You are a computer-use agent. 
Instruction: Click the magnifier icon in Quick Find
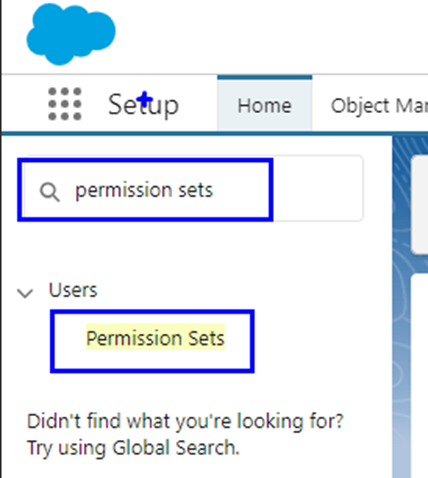point(50,192)
